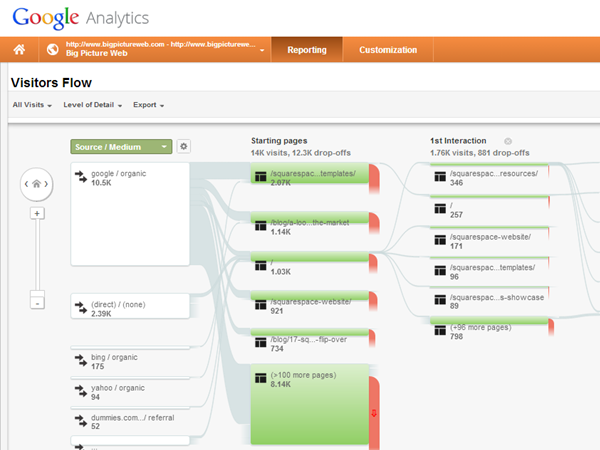Click the "Starting pages" column heading
This screenshot has height=450, width=600.
(x=279, y=141)
